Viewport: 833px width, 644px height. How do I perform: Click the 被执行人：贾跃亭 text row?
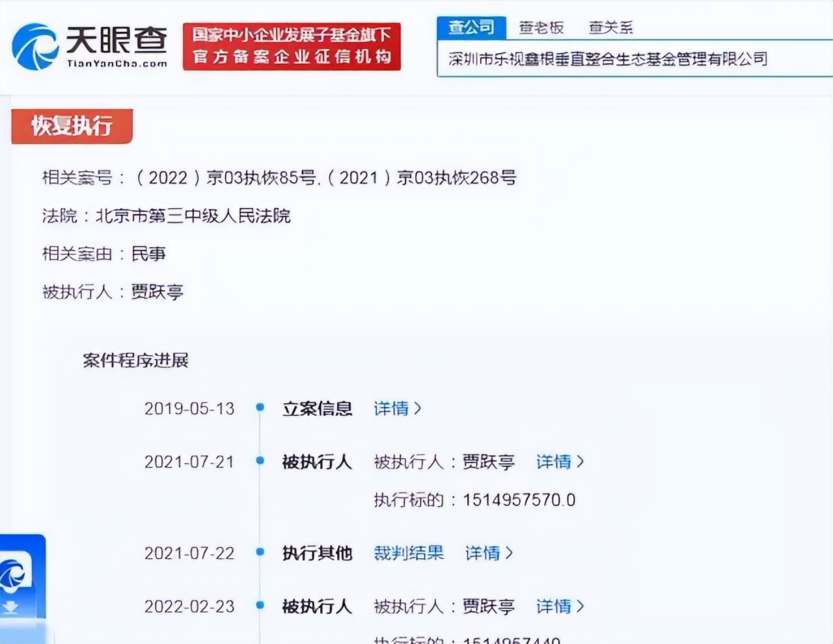[x=112, y=292]
